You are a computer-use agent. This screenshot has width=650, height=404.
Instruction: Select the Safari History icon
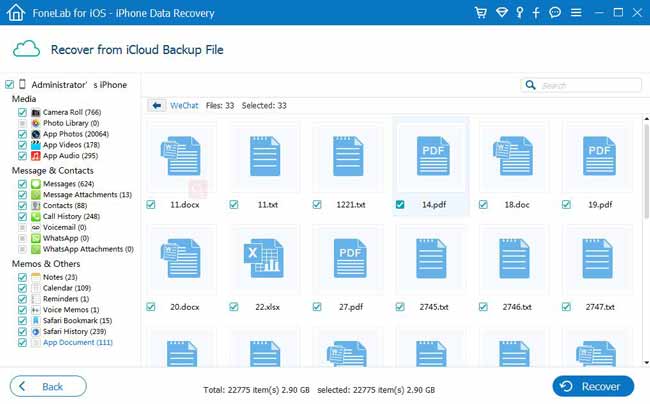pyautogui.click(x=36, y=331)
